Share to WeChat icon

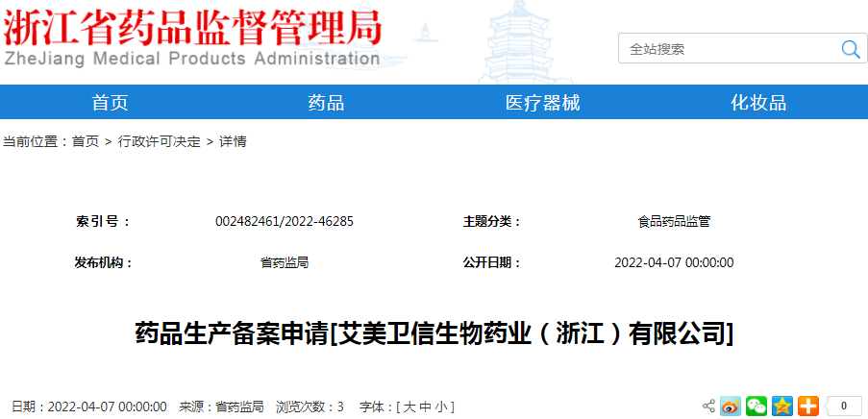(x=756, y=407)
